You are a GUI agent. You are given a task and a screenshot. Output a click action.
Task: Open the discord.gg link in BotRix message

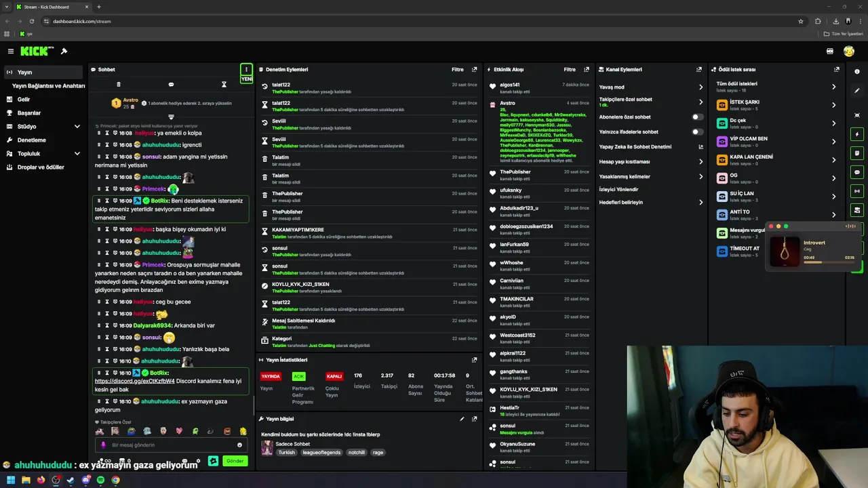coord(134,381)
